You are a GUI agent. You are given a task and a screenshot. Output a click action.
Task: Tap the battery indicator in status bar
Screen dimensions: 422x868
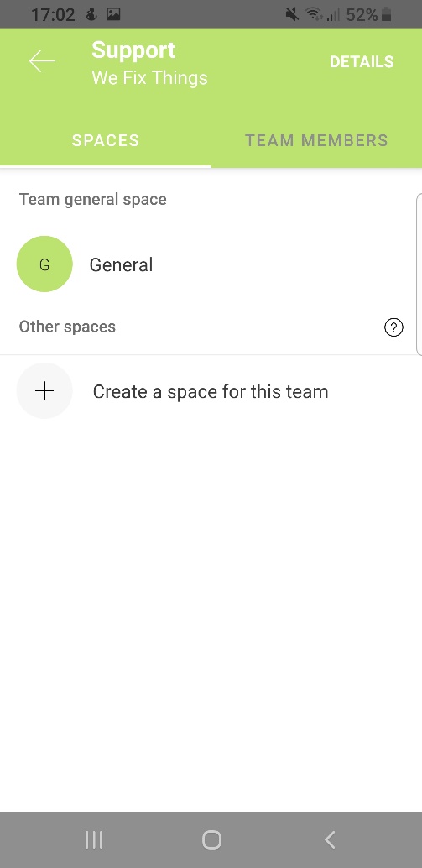[x=387, y=14]
